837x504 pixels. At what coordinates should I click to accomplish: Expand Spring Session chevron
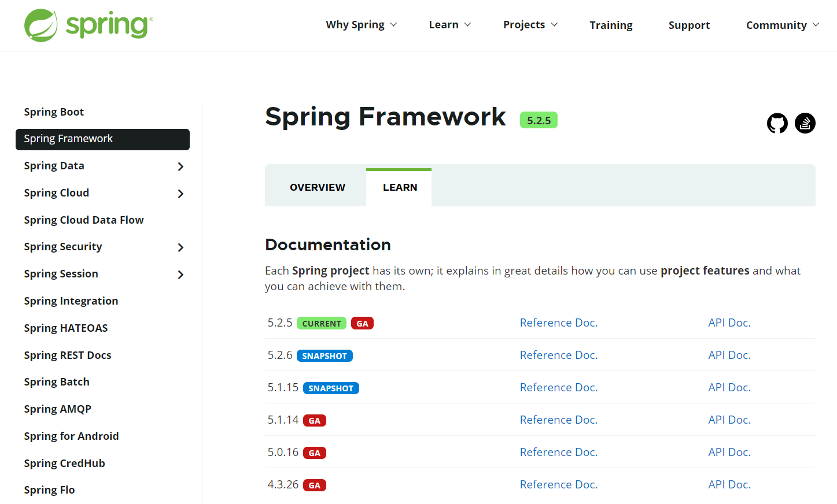pos(180,275)
